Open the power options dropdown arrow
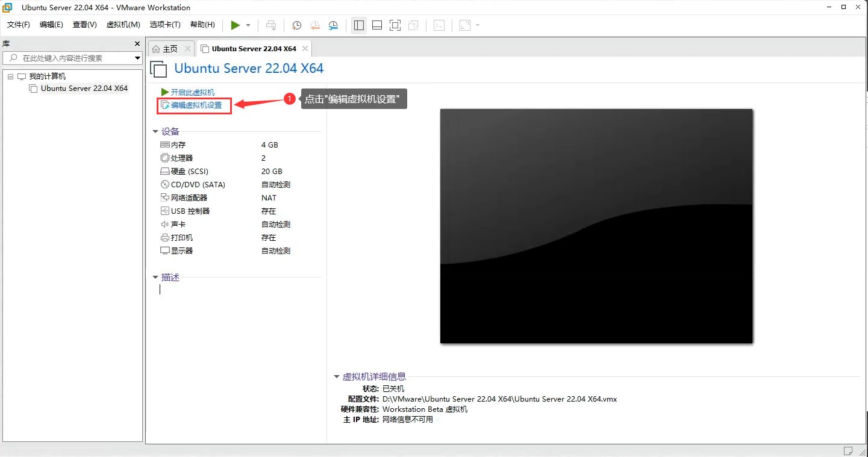 (x=248, y=25)
